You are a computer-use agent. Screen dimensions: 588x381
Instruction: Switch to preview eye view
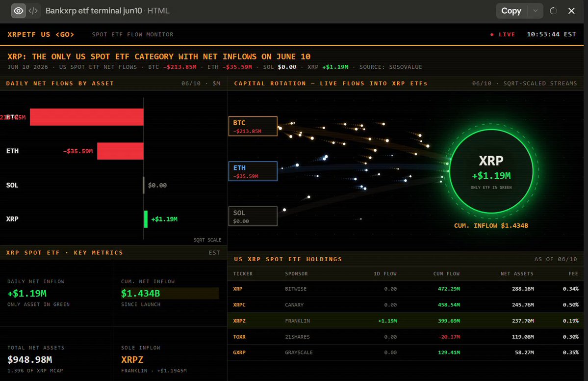18,11
